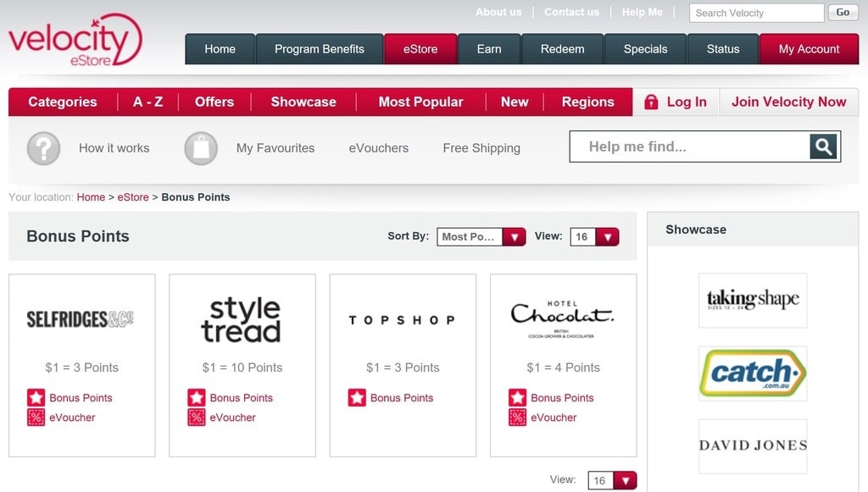Open the A - Z menu item
Screen dimensions: 868x492
(x=147, y=102)
